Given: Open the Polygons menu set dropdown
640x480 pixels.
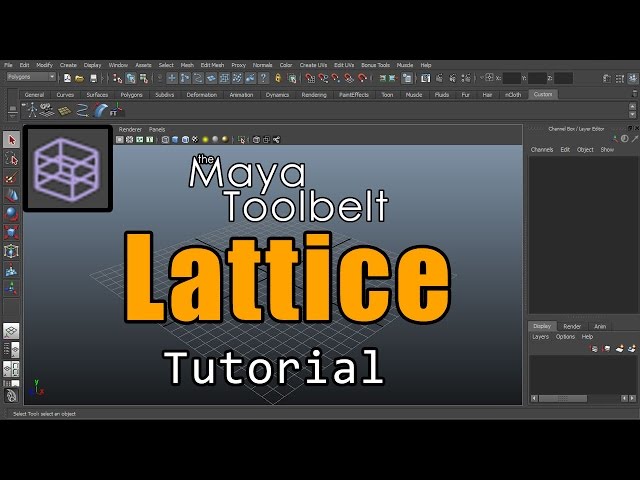Looking at the screenshot, I should click(31, 77).
